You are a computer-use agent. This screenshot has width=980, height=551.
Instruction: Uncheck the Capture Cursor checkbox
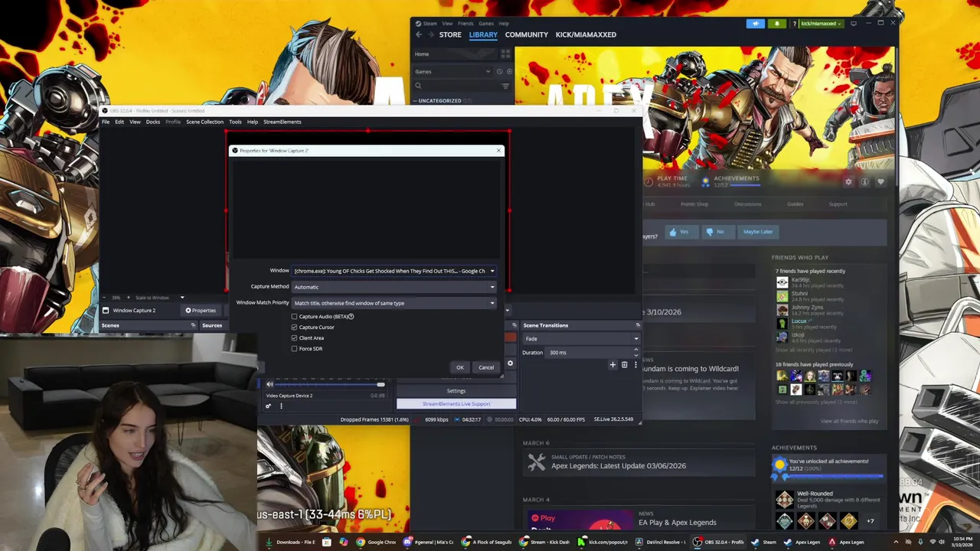point(294,327)
